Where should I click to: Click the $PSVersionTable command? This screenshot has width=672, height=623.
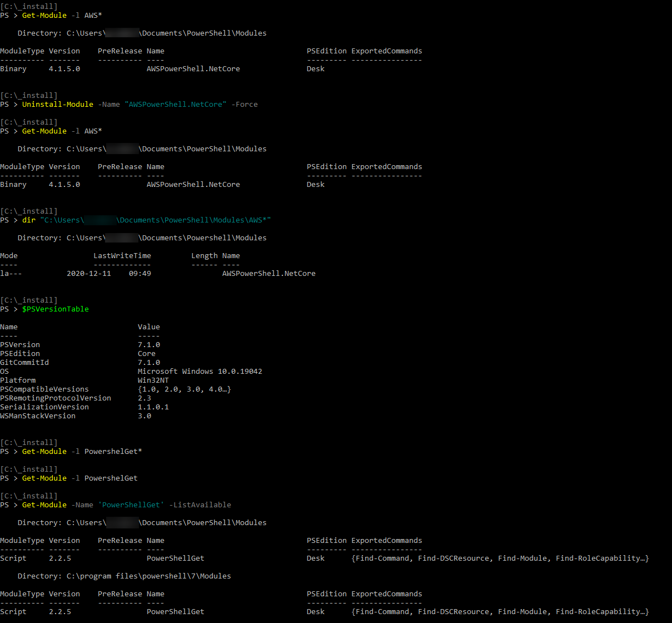tap(56, 309)
